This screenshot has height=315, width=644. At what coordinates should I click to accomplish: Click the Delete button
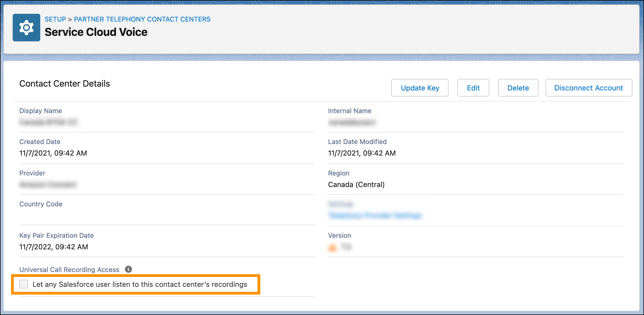tap(518, 88)
